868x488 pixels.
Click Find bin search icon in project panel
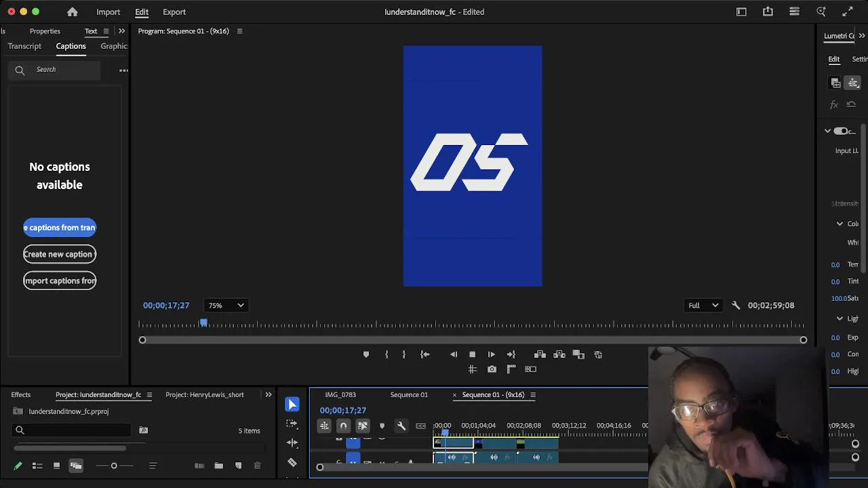click(143, 430)
